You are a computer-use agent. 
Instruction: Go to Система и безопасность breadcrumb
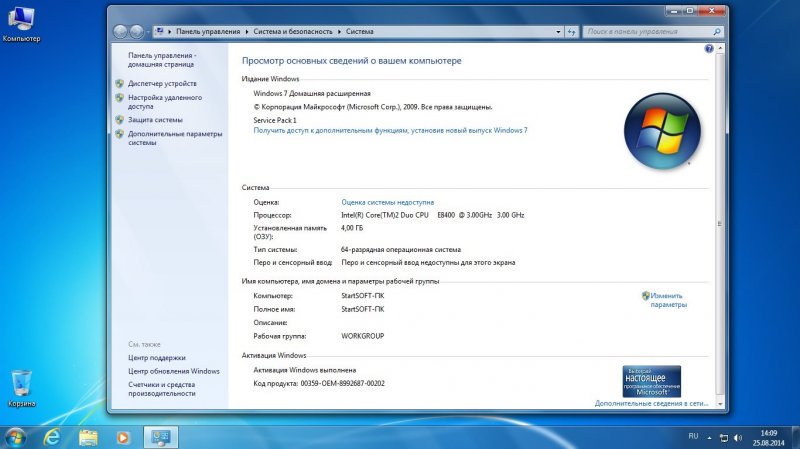(293, 32)
